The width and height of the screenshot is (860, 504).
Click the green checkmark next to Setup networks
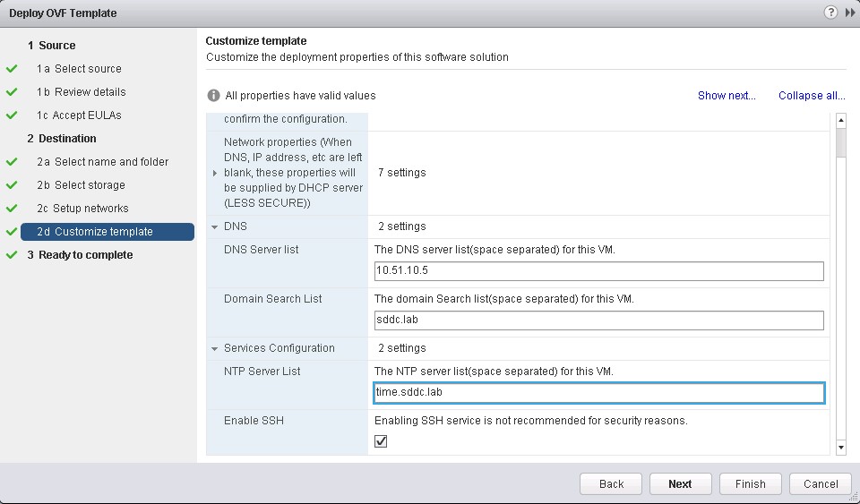[x=12, y=209]
